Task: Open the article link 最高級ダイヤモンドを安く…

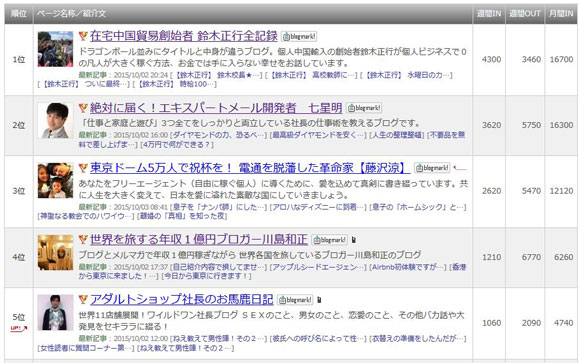Action: pyautogui.click(x=318, y=135)
